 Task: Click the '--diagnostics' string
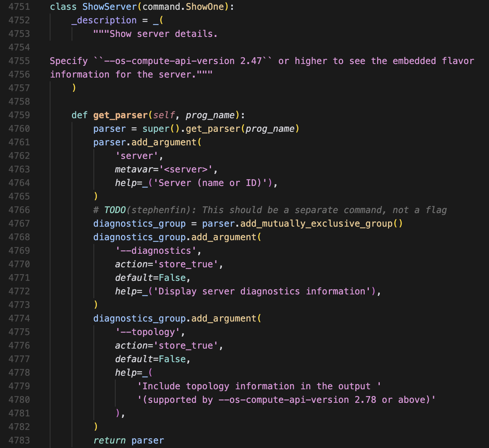click(x=156, y=251)
